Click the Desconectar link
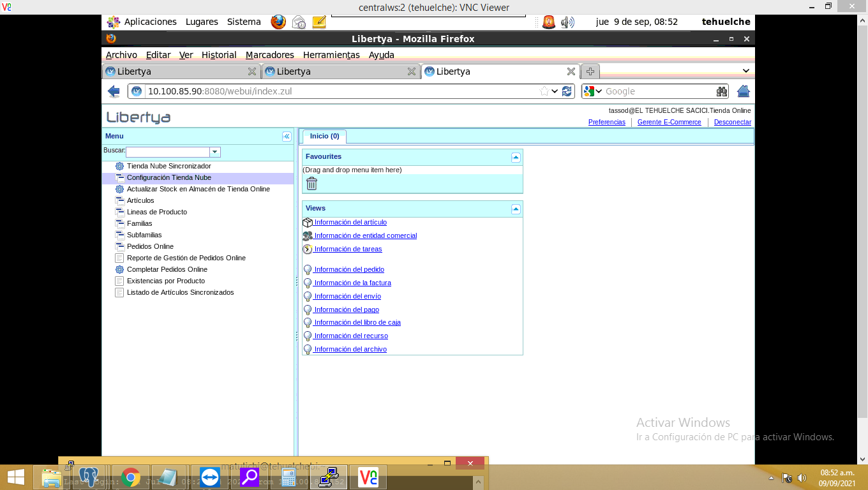The image size is (868, 490). tap(733, 122)
